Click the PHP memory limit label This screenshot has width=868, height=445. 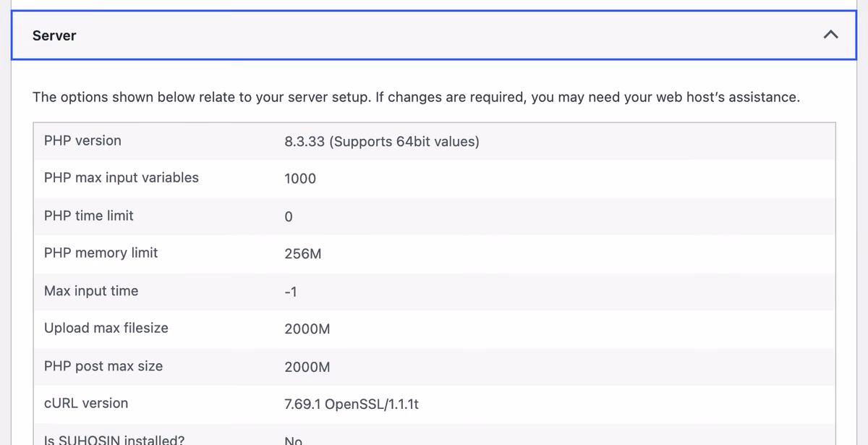[101, 253]
